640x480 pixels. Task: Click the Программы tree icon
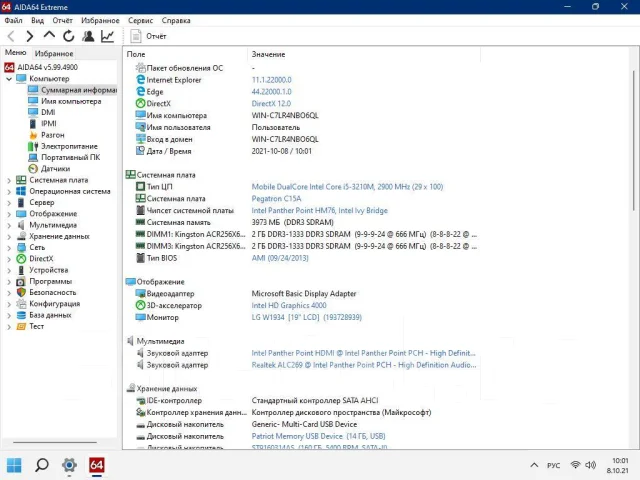tap(21, 282)
